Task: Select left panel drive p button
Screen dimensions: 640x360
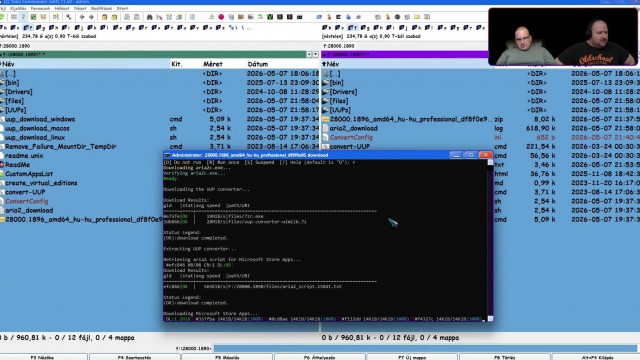Action: (130, 28)
